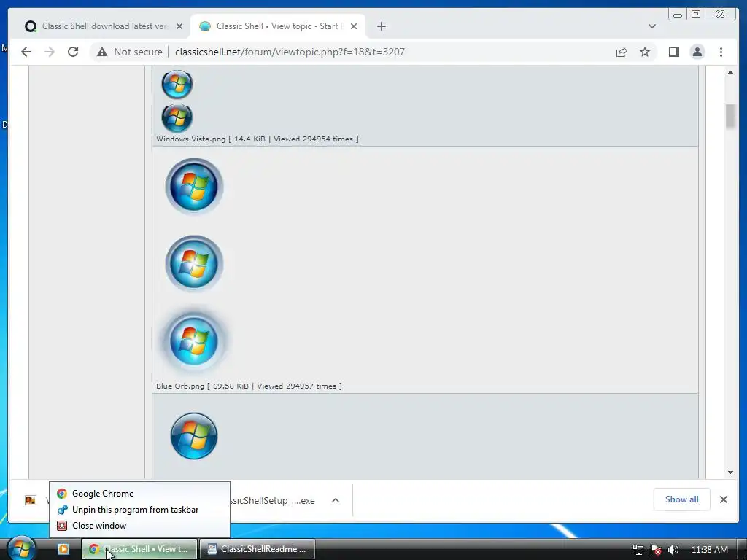Viewport: 747px width, 560px height.
Task: Click Chrome Classic Shell taskbar button
Action: pos(139,549)
